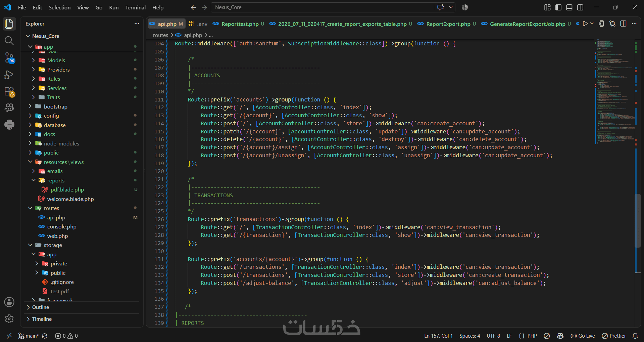This screenshot has width=644, height=342.
Task: Open the Python view in the activity bar
Action: (9, 125)
